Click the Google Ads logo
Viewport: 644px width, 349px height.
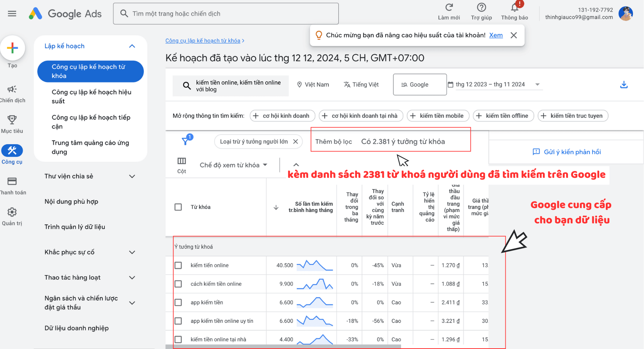pos(65,13)
